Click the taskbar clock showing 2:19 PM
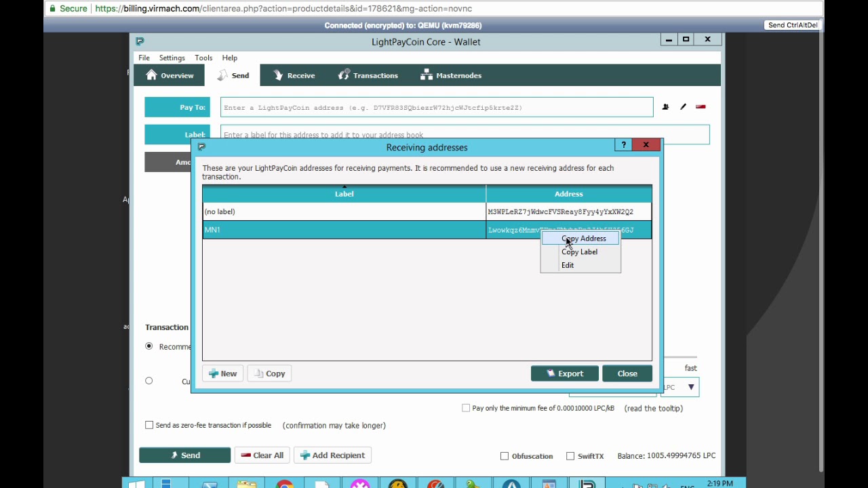 click(x=719, y=483)
